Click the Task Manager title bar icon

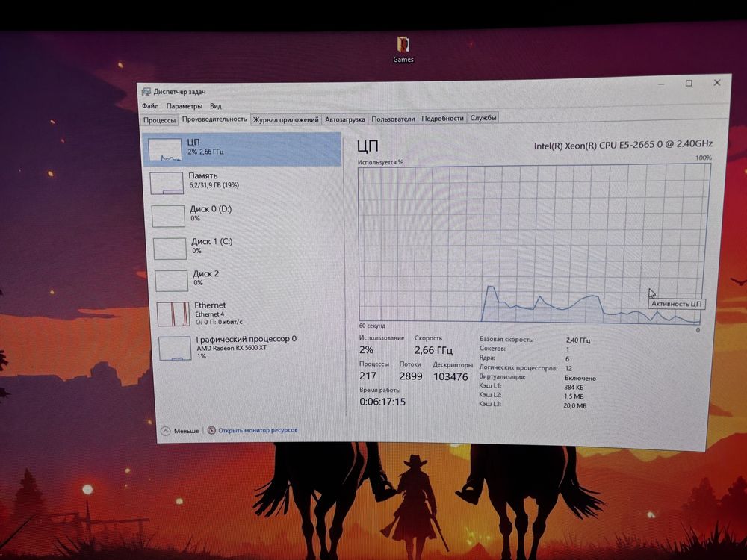[x=146, y=91]
